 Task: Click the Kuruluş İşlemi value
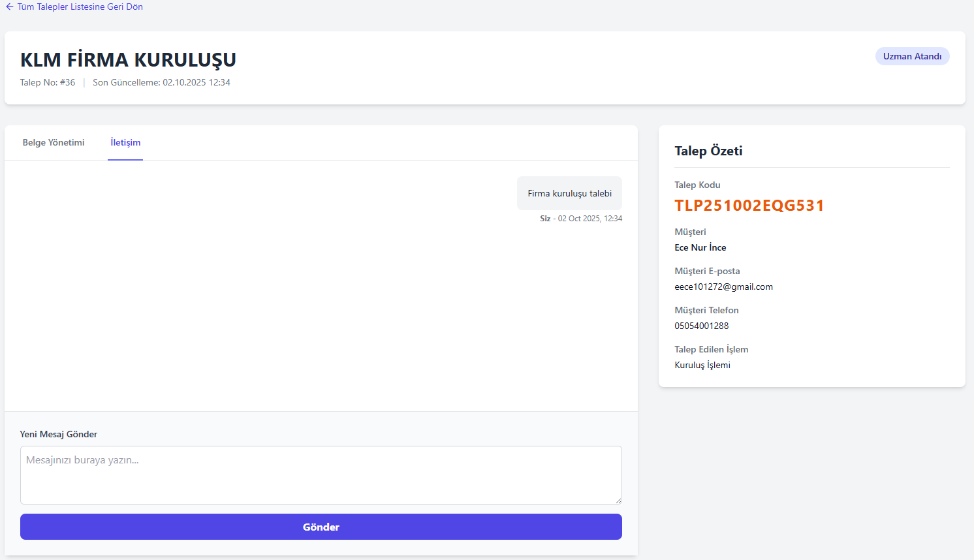point(702,365)
